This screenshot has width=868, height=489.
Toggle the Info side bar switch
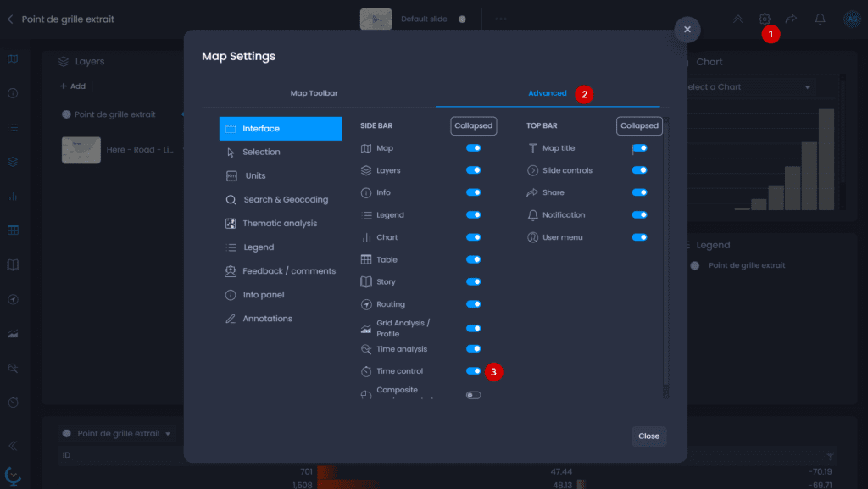[473, 192]
